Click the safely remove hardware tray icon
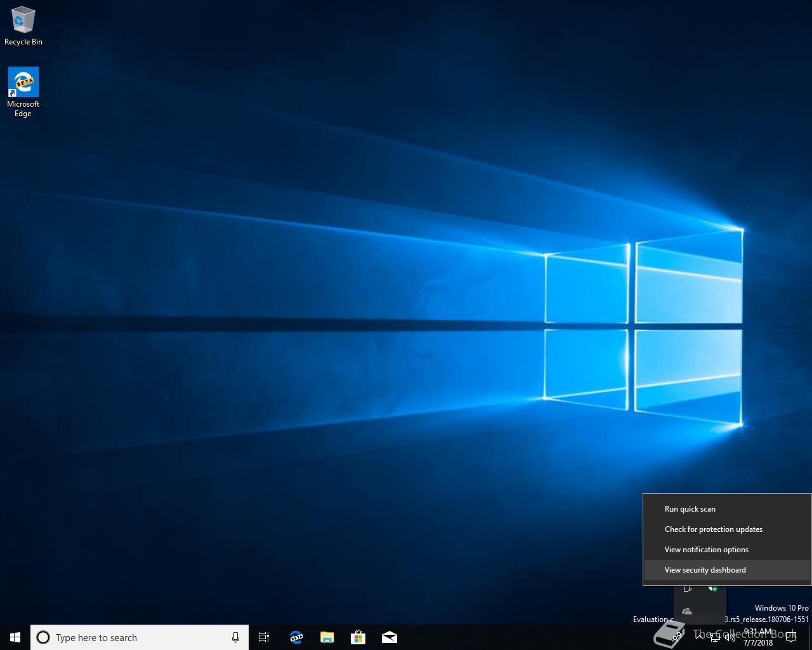The image size is (812, 650). click(688, 588)
